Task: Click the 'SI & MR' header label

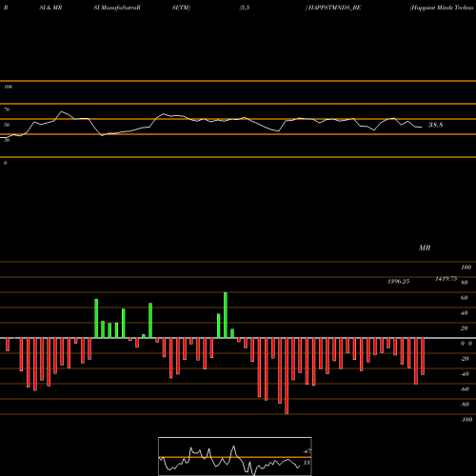Action: (x=50, y=8)
